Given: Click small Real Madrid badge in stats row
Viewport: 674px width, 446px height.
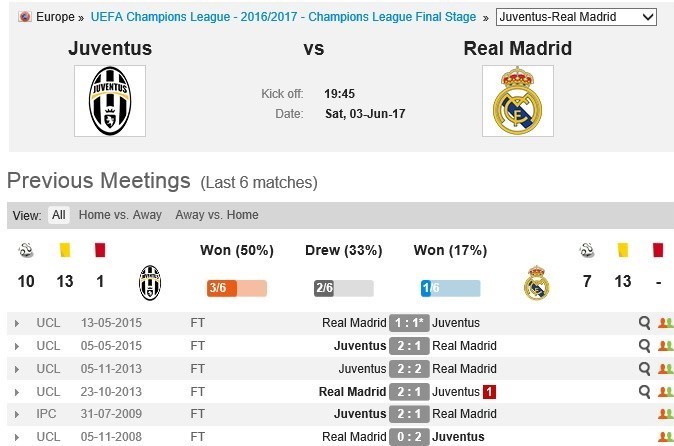Looking at the screenshot, I should (x=537, y=283).
